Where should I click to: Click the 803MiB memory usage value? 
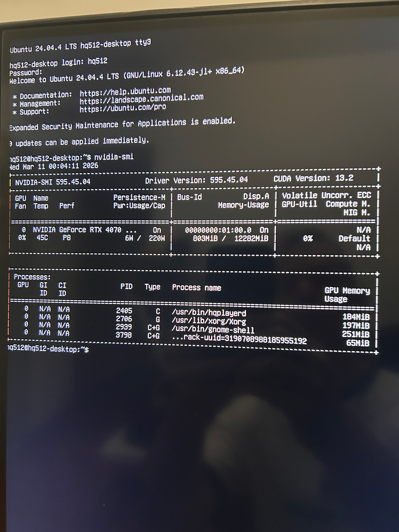(205, 238)
